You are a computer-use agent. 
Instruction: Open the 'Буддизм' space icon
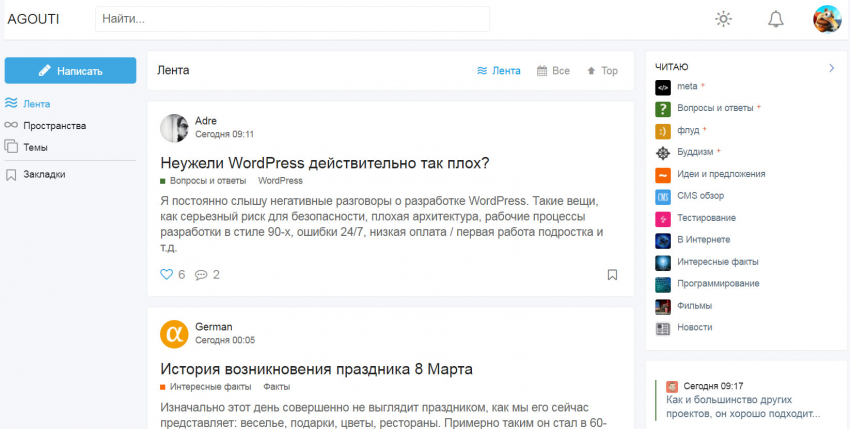(662, 153)
